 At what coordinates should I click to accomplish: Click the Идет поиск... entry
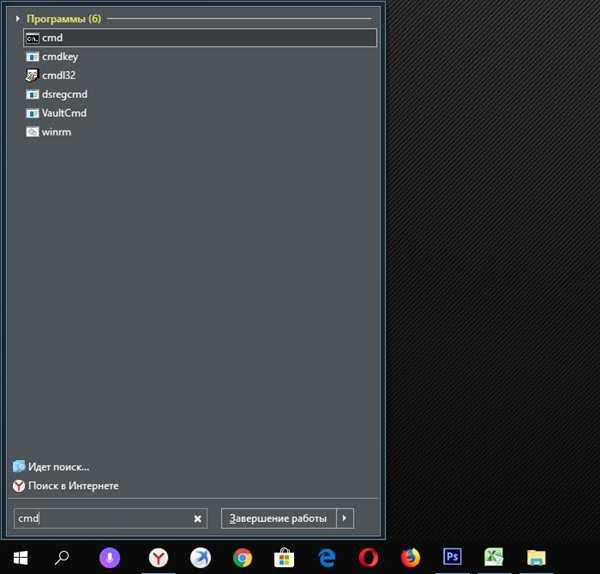(x=59, y=467)
